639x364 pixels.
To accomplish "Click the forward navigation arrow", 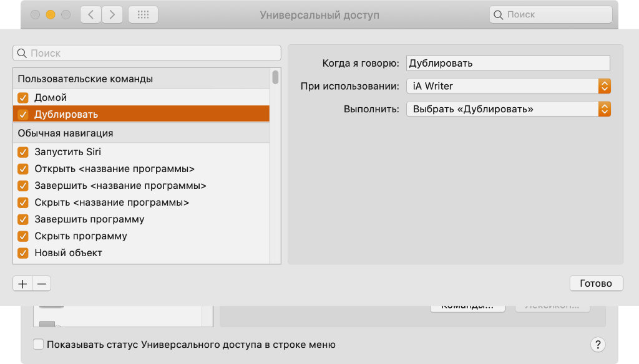I will (112, 15).
